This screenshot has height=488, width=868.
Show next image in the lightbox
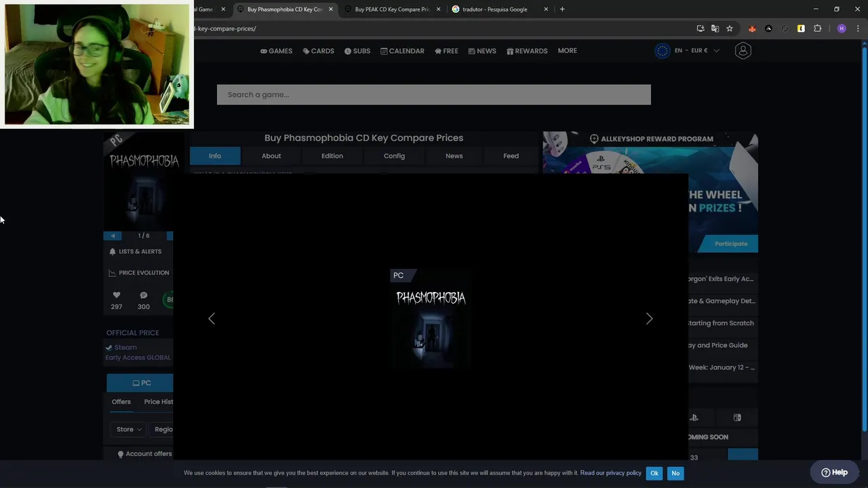[649, 319]
